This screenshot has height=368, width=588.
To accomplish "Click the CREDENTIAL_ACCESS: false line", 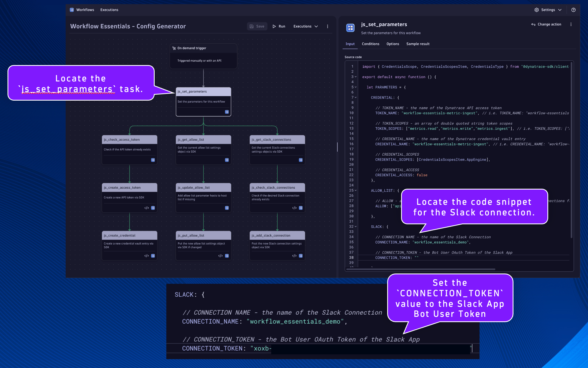I will (x=401, y=175).
